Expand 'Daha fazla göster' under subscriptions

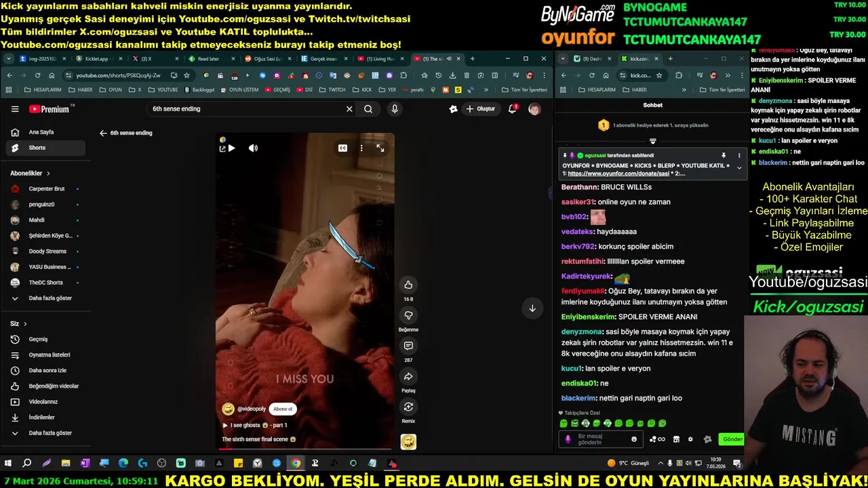pos(45,298)
